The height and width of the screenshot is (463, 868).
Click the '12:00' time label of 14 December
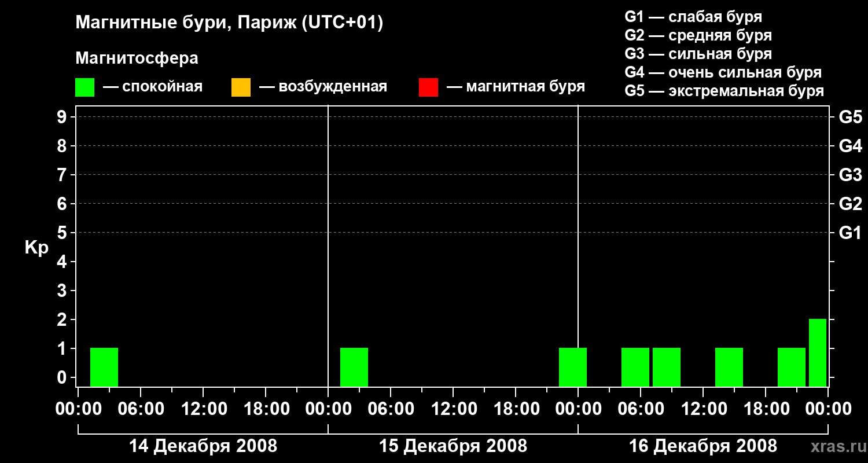(203, 409)
